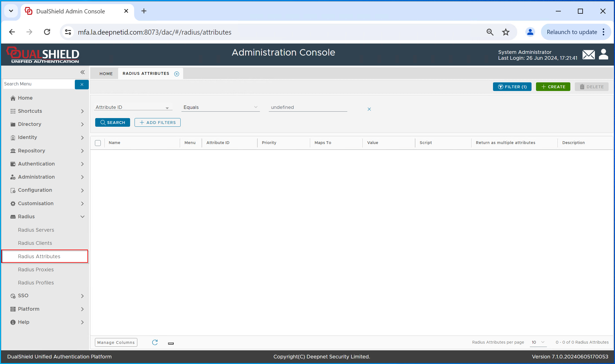Click the mail envelope icon in header
The image size is (615, 364).
[588, 55]
